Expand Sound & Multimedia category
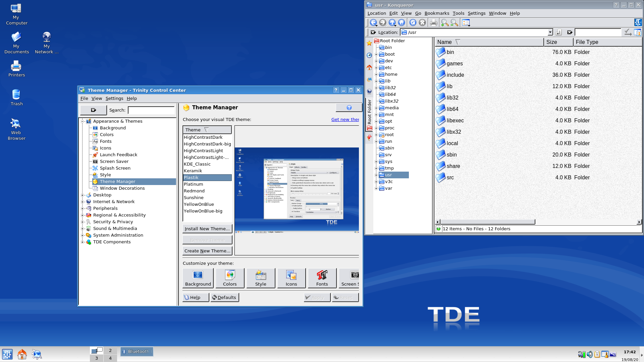The image size is (644, 362). (83, 229)
